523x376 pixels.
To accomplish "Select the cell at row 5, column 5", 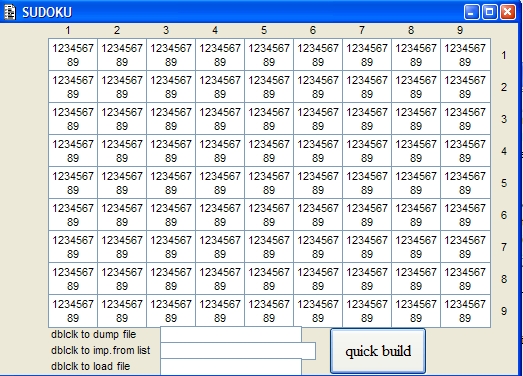I will [x=269, y=183].
